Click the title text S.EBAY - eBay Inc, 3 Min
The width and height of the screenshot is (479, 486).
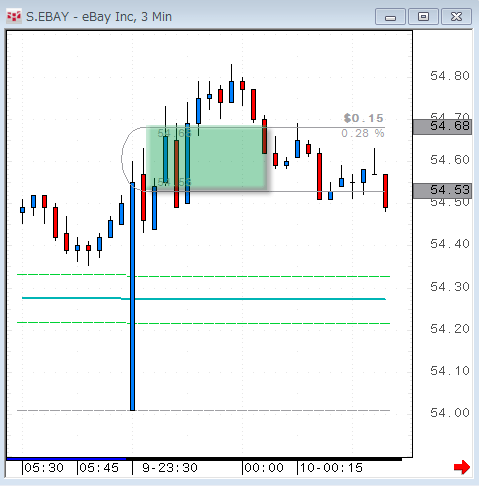(99, 17)
